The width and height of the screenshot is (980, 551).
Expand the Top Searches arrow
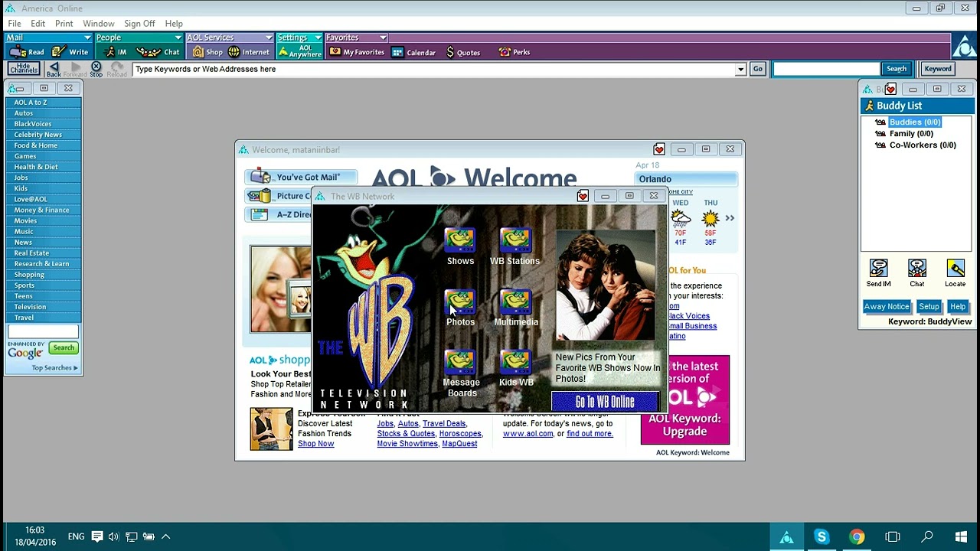tap(75, 368)
